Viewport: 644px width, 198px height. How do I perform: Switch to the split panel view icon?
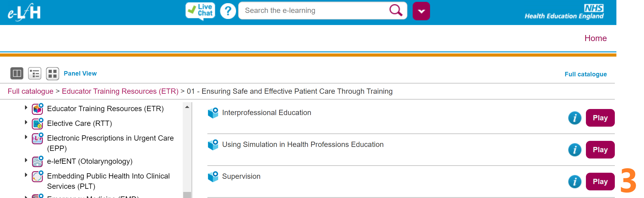17,73
